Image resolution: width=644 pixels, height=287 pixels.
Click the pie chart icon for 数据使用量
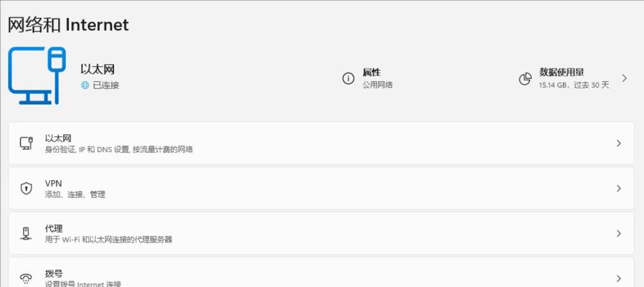coord(525,79)
